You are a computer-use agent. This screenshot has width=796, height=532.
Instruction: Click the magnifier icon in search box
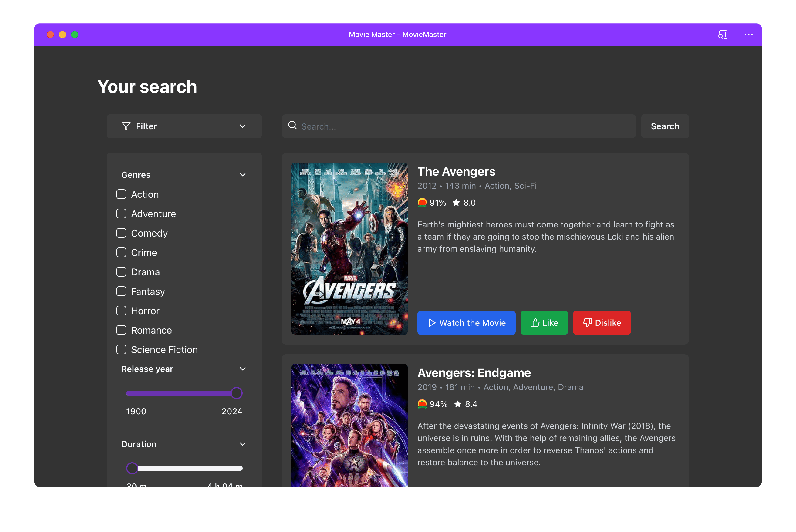click(x=292, y=125)
